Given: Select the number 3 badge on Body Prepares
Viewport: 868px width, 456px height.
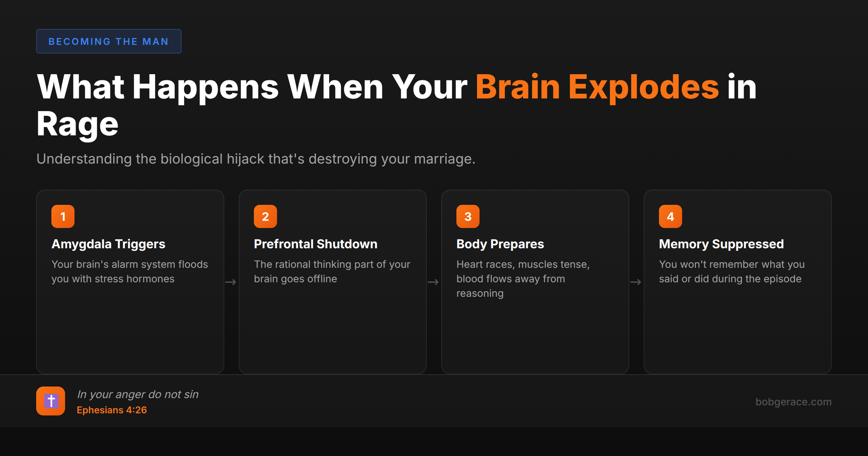Looking at the screenshot, I should point(468,216).
